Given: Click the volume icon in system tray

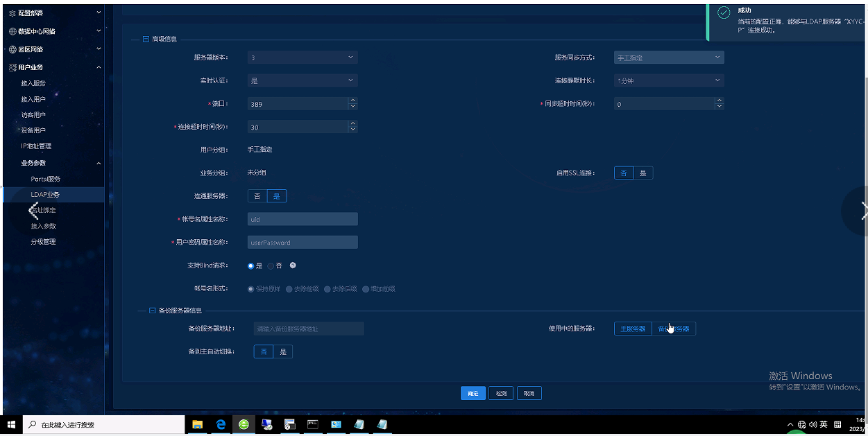Looking at the screenshot, I should [x=812, y=424].
